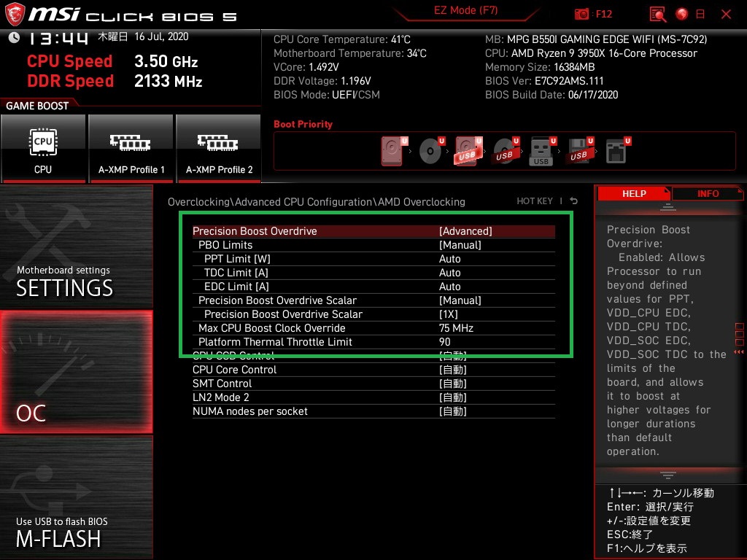Select the TDC Limit [A] label
The width and height of the screenshot is (747, 560).
click(236, 273)
